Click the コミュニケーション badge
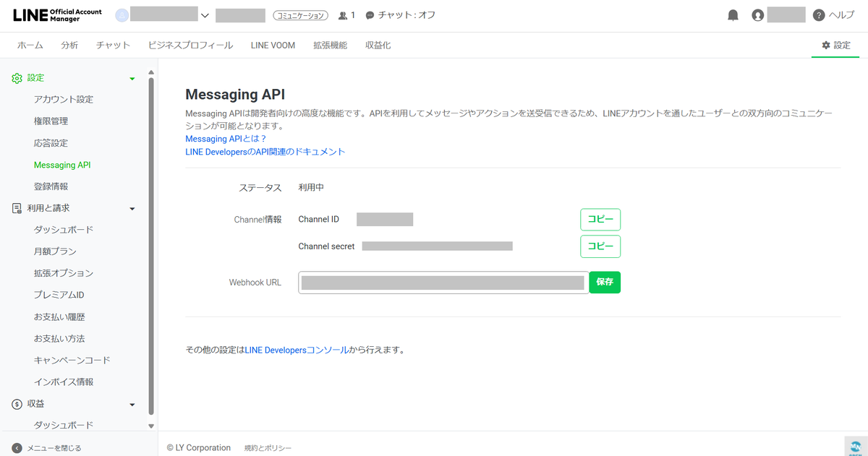 coord(301,15)
